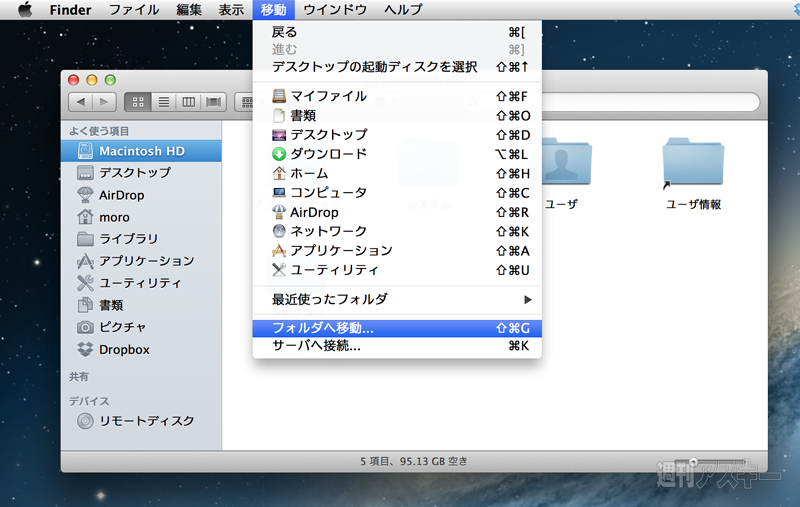Open AirDrop from the sidebar
The height and width of the screenshot is (507, 800).
tap(121, 195)
